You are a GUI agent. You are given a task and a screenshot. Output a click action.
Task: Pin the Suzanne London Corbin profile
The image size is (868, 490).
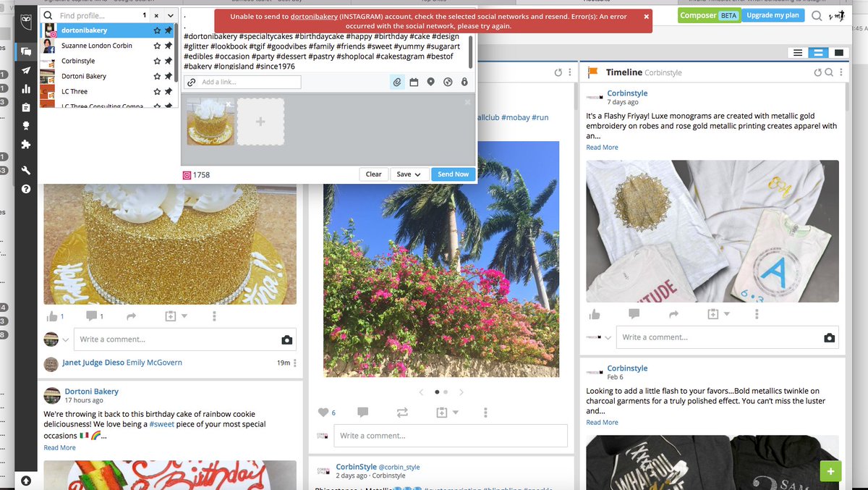pos(168,46)
